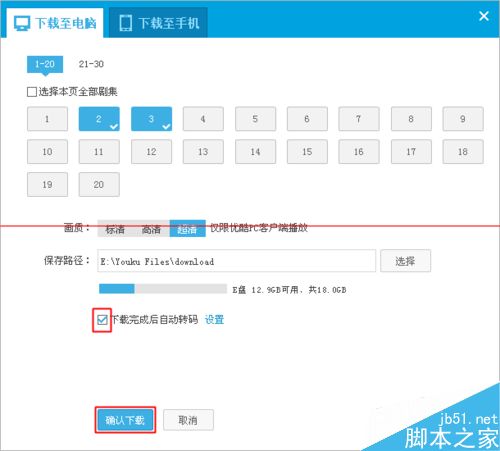Uncheck 下载完成后自动转码 checkbox
The width and height of the screenshot is (500, 451).
click(x=102, y=320)
